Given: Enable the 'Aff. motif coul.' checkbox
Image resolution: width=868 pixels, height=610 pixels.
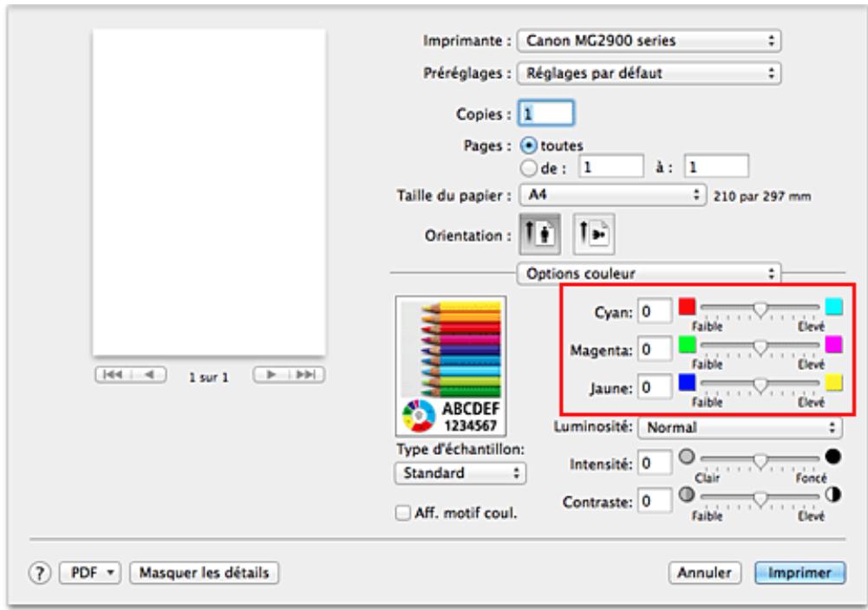Looking at the screenshot, I should (x=403, y=513).
